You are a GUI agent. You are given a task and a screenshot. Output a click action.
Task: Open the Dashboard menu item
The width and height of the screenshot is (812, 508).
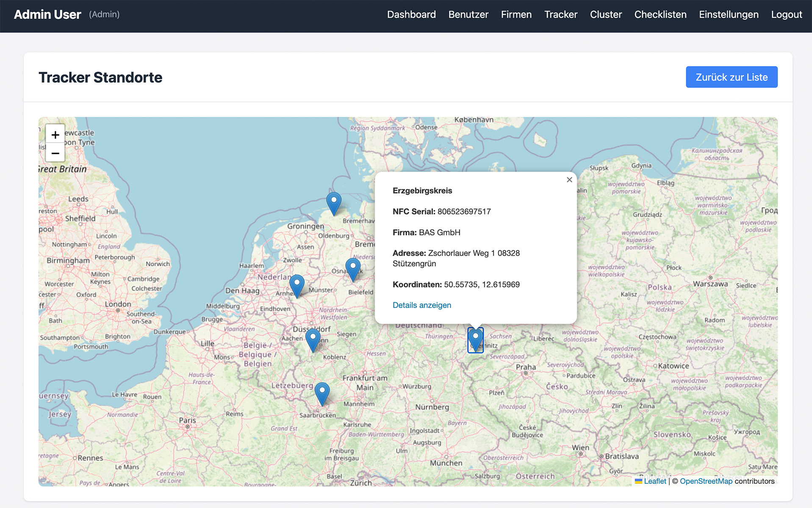pos(411,14)
